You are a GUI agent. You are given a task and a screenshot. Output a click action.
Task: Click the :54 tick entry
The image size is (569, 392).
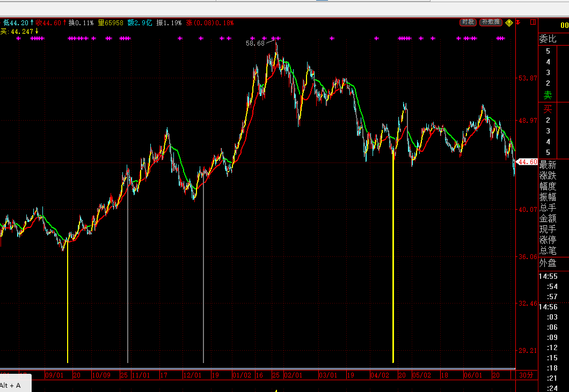click(x=552, y=286)
